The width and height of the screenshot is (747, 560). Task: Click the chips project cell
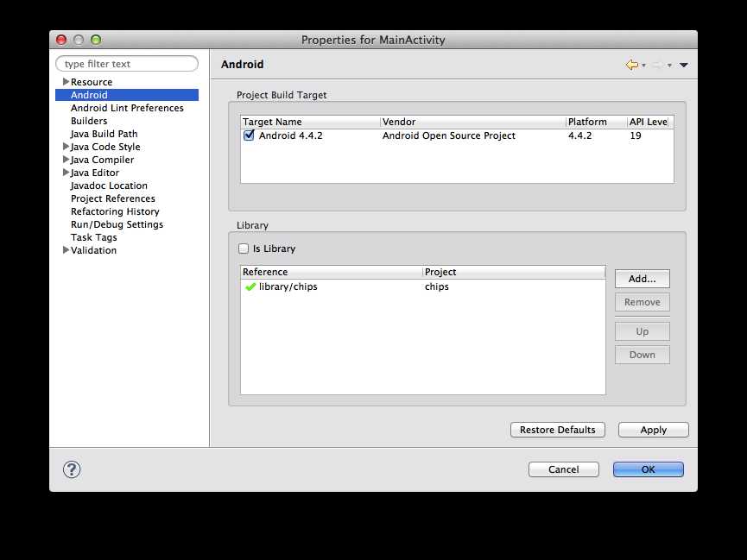437,286
